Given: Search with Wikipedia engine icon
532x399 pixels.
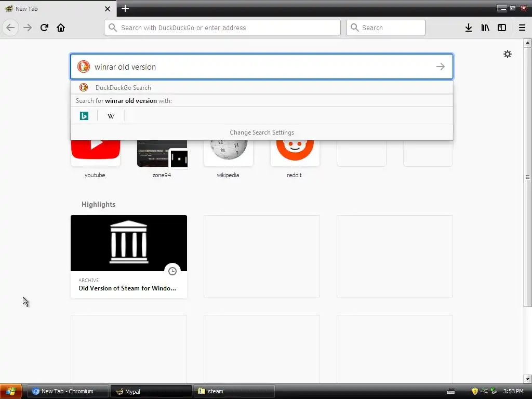Looking at the screenshot, I should tap(111, 116).
